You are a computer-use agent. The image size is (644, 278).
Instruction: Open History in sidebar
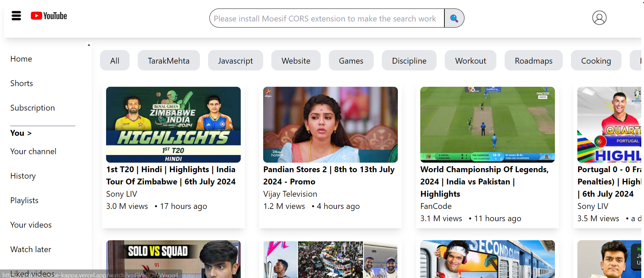click(23, 176)
